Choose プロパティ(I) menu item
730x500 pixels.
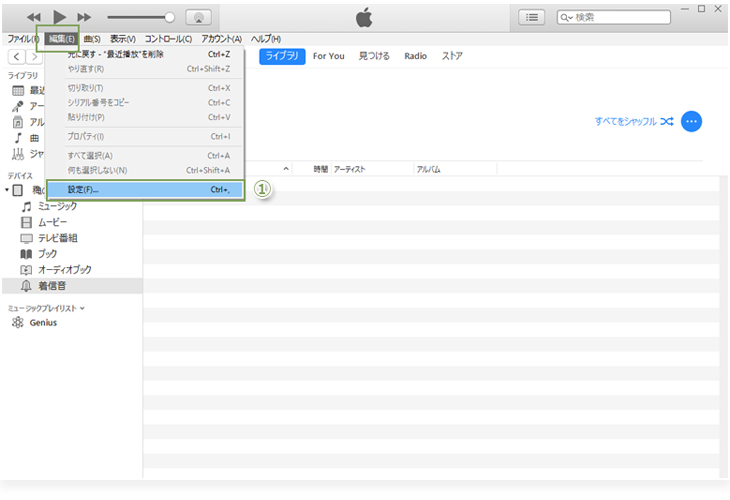point(145,136)
